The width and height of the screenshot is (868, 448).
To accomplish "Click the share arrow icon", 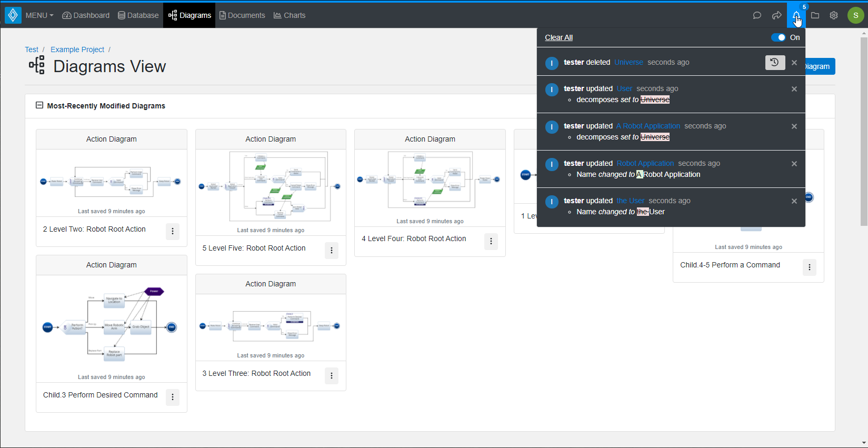I will [x=776, y=15].
